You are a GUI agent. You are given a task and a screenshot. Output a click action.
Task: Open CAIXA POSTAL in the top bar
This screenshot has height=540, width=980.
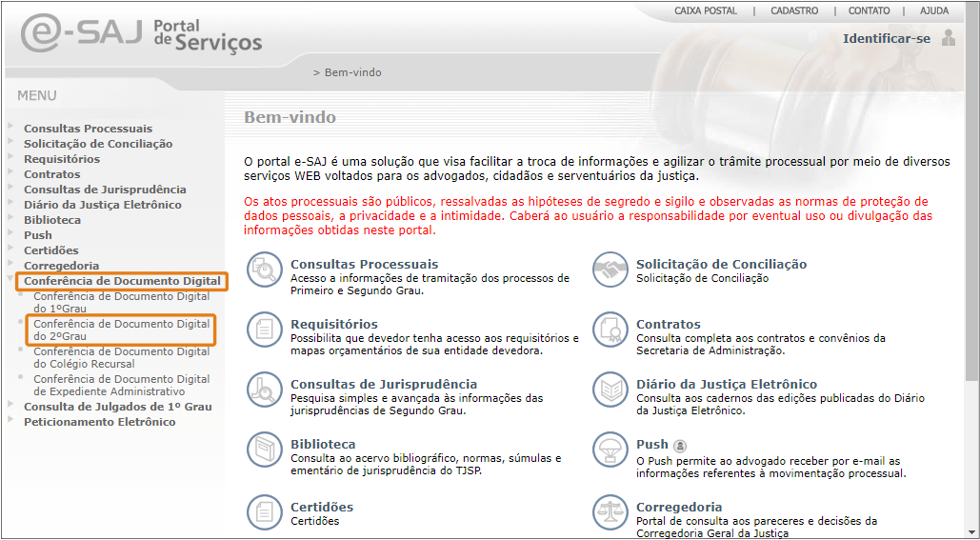[x=706, y=10]
